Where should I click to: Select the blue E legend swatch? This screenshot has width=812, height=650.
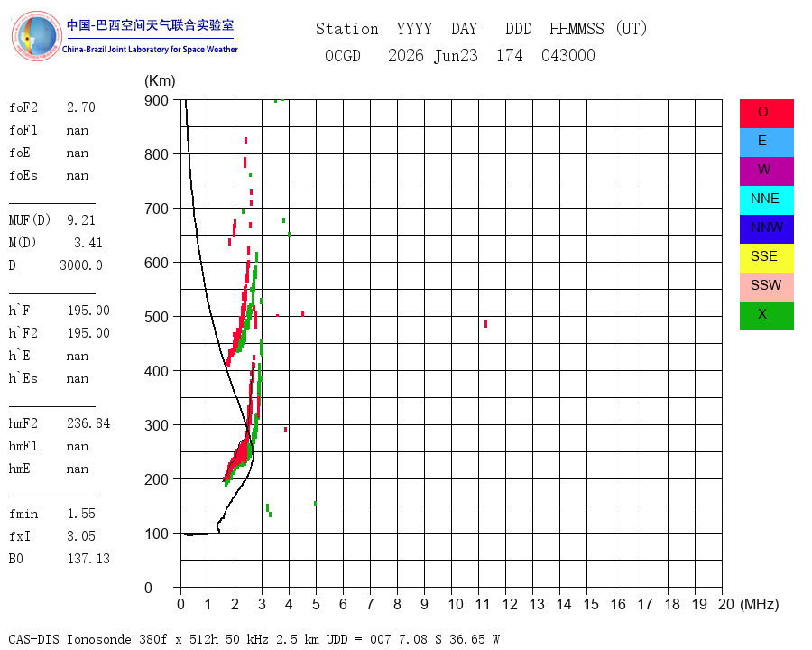click(x=766, y=143)
